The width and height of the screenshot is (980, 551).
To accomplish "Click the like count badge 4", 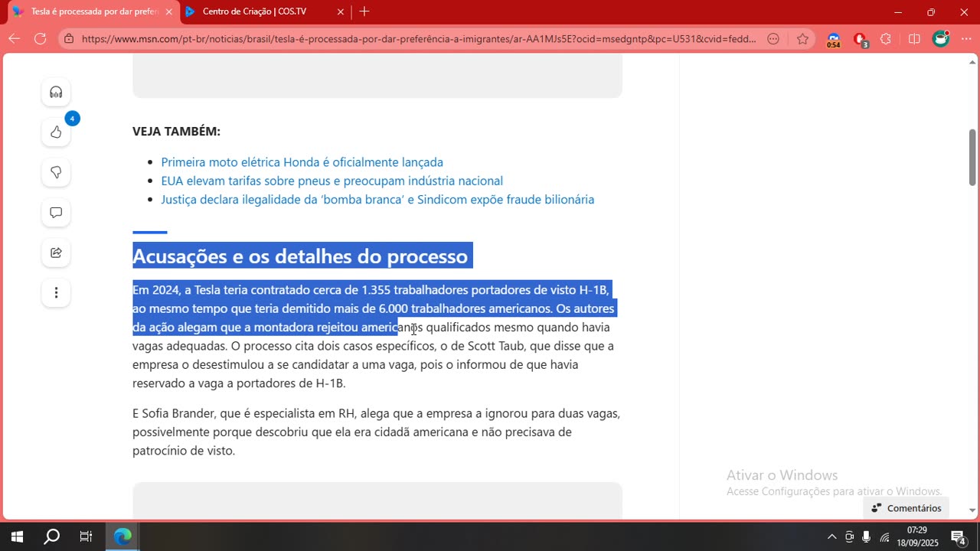I will 72,119.
